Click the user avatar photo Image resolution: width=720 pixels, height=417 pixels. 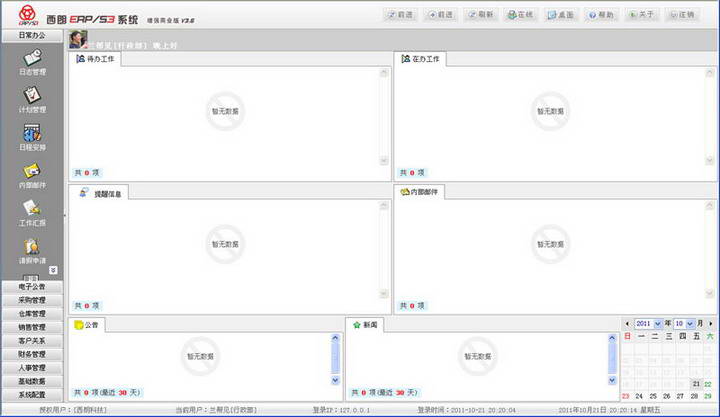(78, 39)
